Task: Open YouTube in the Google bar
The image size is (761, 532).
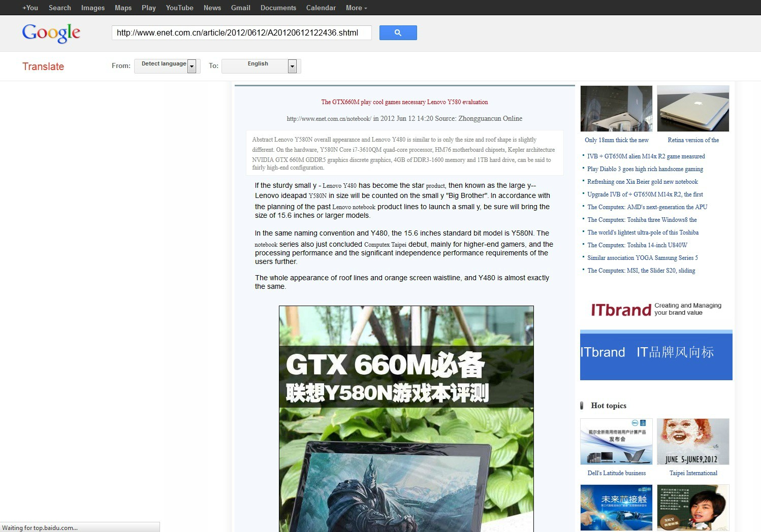Action: [179, 8]
